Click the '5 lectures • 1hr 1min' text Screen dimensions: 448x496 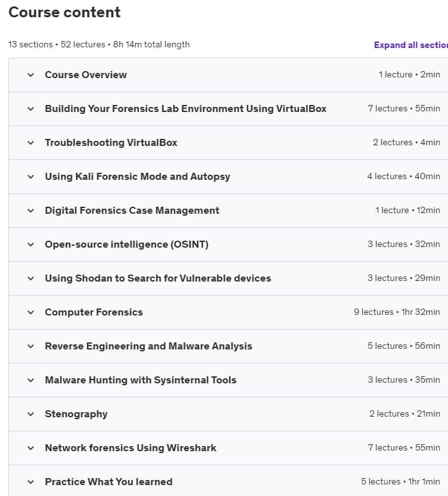click(401, 481)
